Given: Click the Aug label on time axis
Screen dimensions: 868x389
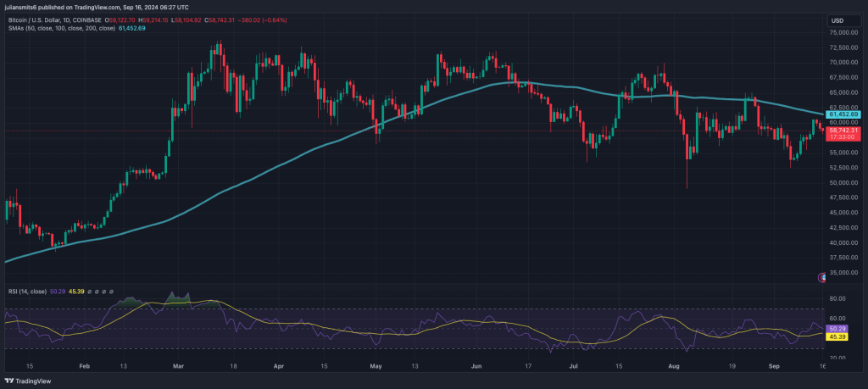Looking at the screenshot, I should click(674, 366).
